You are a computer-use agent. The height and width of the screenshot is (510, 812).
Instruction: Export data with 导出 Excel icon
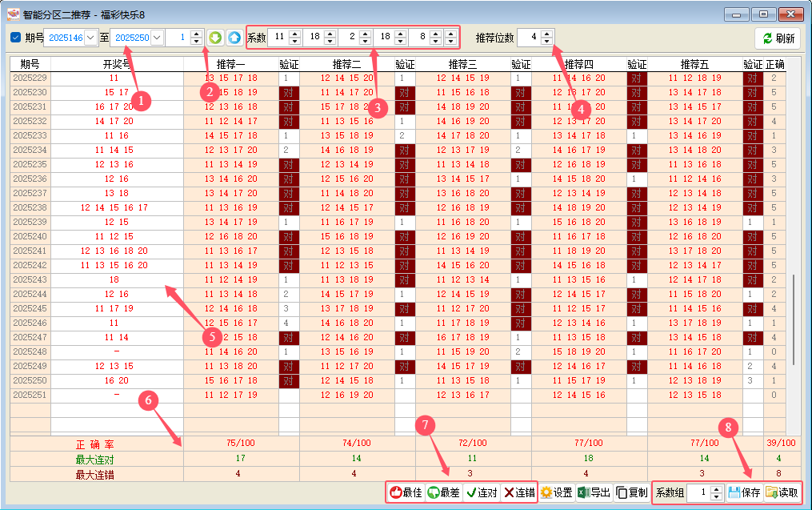point(594,492)
